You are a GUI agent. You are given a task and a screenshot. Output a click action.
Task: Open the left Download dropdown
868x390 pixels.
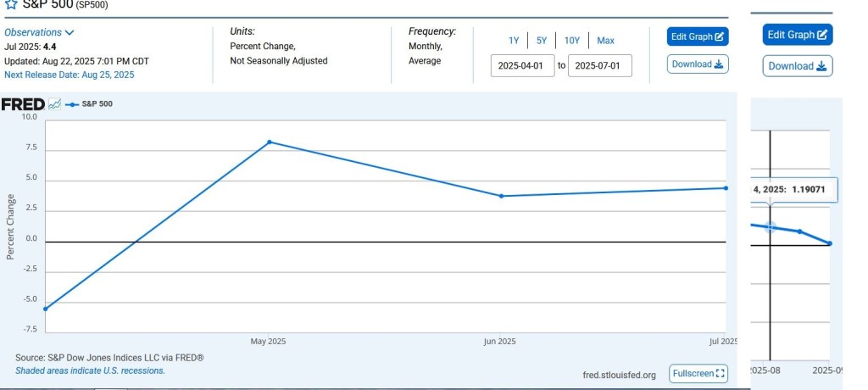click(x=698, y=64)
